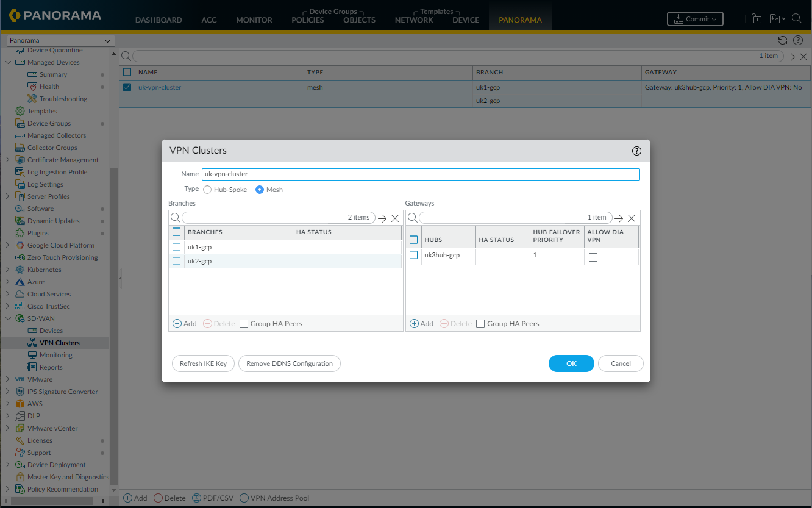Click the main table search field
Screen dimensions: 812x508
coord(457,55)
